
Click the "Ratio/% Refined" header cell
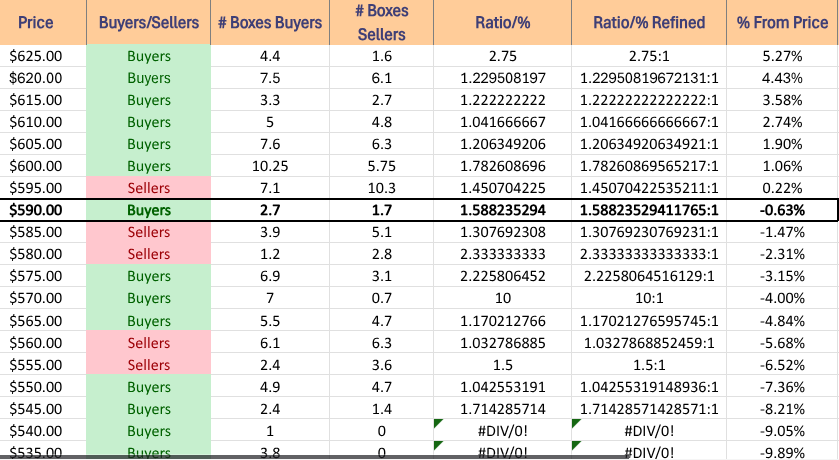pyautogui.click(x=649, y=22)
